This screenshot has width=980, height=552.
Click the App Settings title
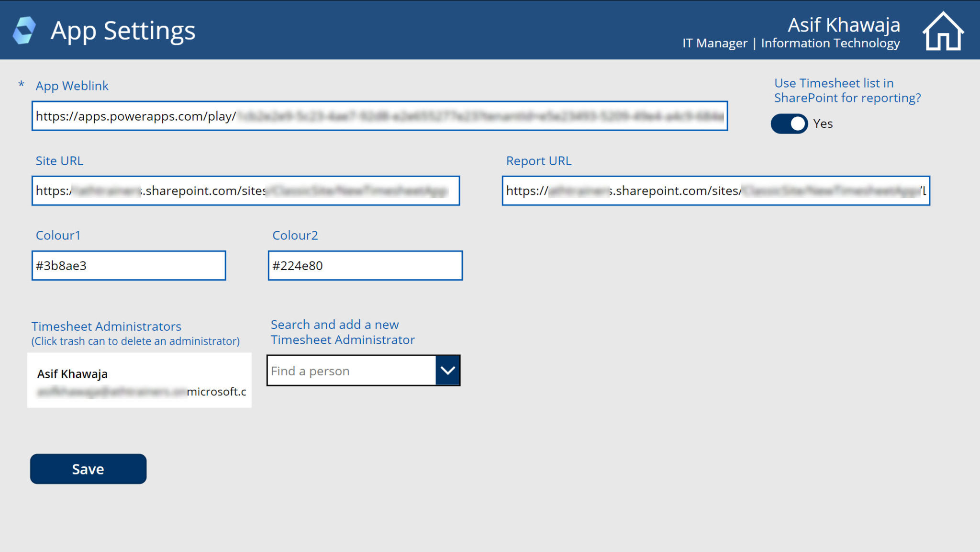tap(123, 30)
